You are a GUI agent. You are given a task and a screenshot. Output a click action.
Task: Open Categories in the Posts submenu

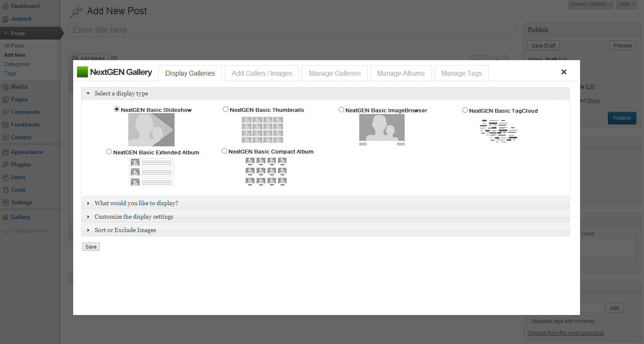[17, 64]
